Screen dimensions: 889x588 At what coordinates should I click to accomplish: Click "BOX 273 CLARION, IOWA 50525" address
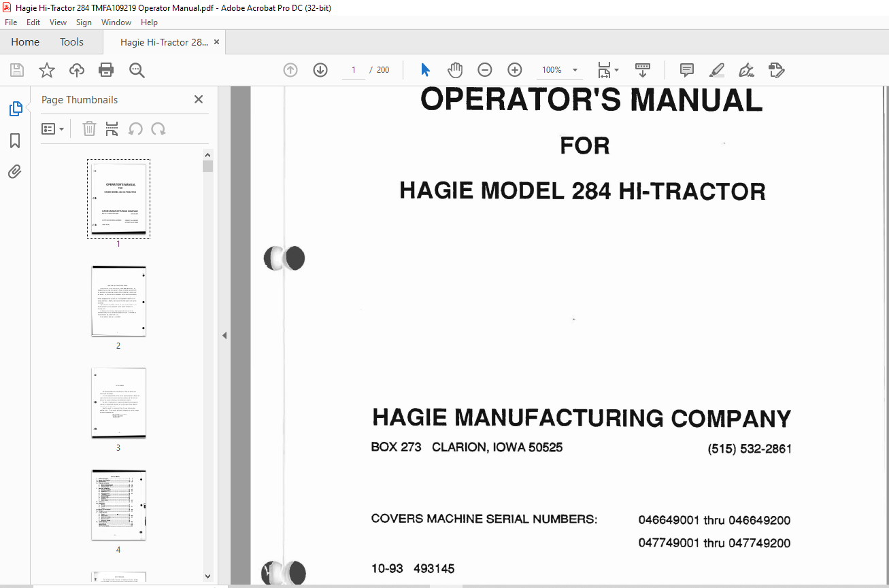pyautogui.click(x=467, y=447)
